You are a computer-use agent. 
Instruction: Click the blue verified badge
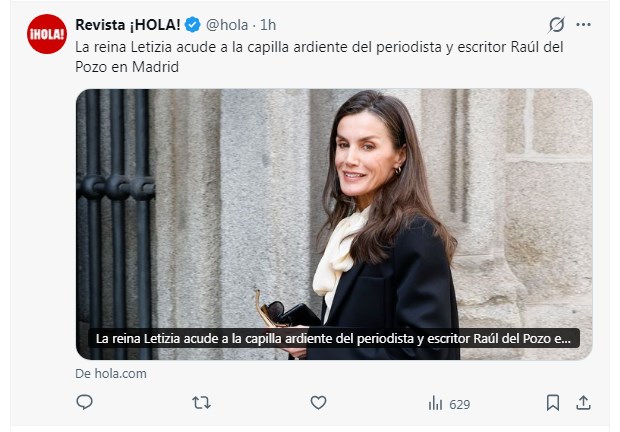[193, 25]
